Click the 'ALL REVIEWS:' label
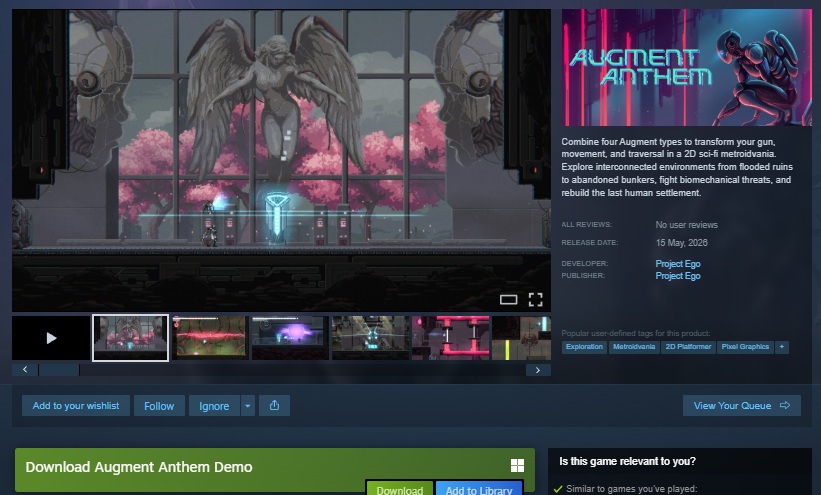 586,225
